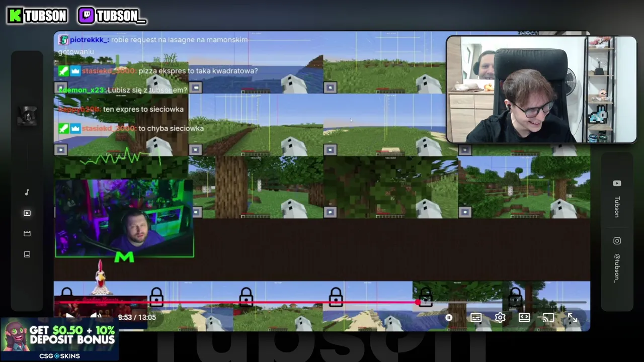
Task: Click the chicken mascot above the progress bar
Action: point(101,278)
